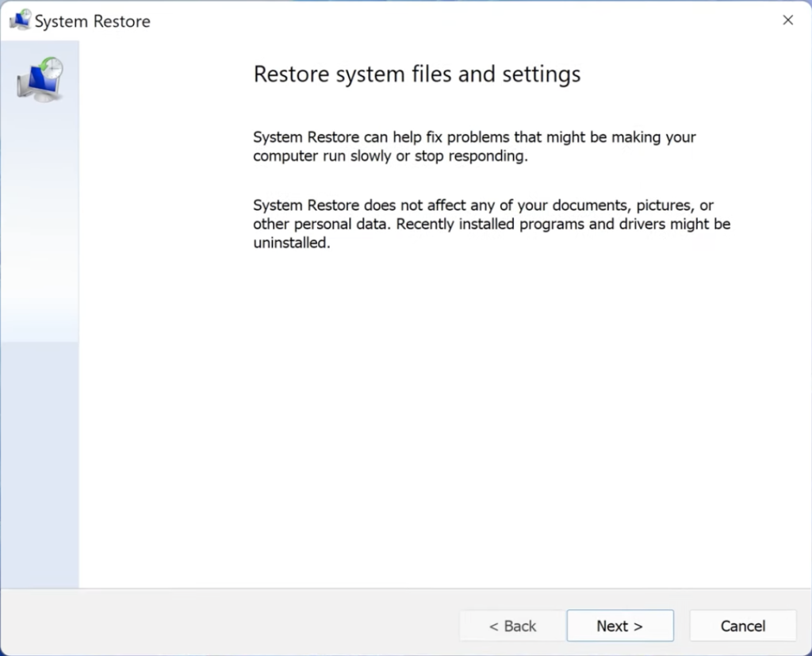Proceed by clicking Next

click(620, 625)
